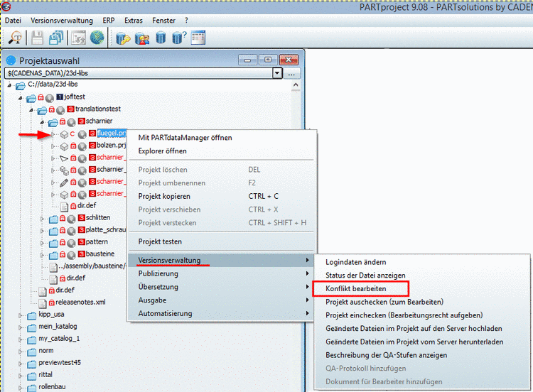Viewport: 533px width, 392px height.
Task: Open the $(CADENAS_DATA)/23d-libs path dropdown
Action: pyautogui.click(x=277, y=73)
